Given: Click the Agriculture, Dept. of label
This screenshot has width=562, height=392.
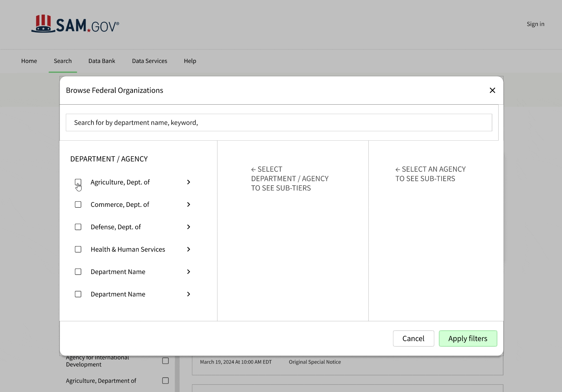Looking at the screenshot, I should coord(120,182).
